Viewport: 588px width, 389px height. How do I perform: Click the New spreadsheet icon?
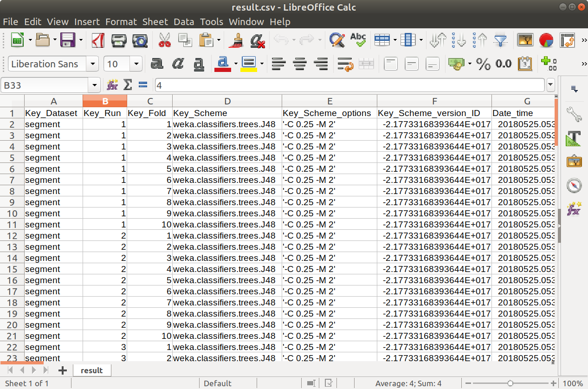(x=18, y=40)
